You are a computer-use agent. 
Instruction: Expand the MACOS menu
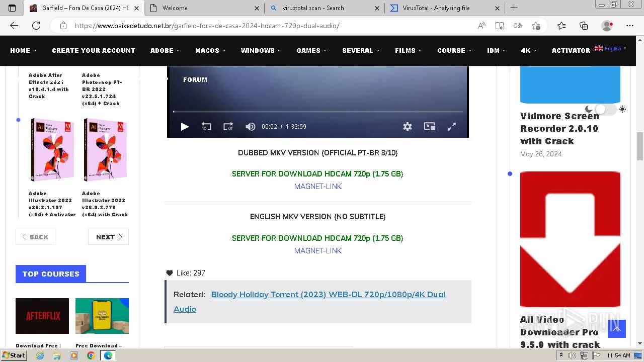[x=210, y=50]
